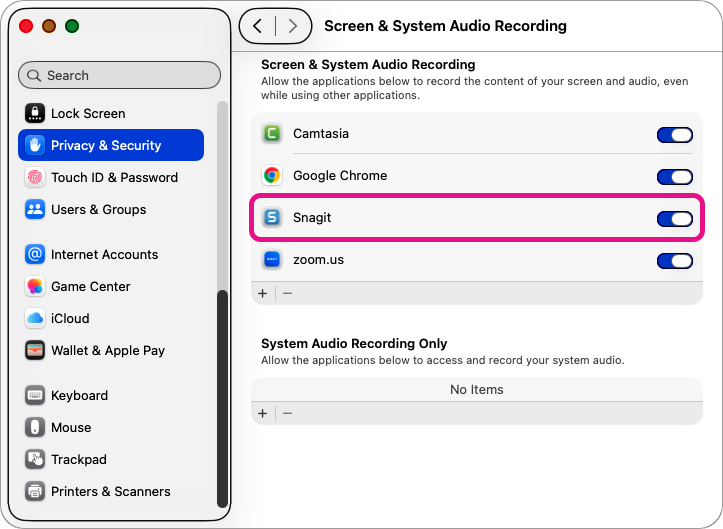Screen dimensions: 723x529
Task: Click the Lock Screen sidebar icon
Action: coord(35,113)
